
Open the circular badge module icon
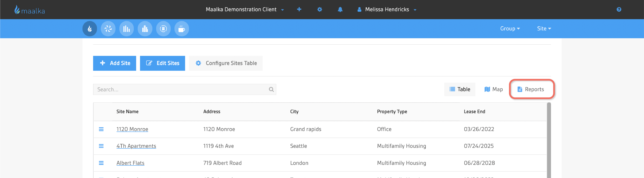(163, 29)
